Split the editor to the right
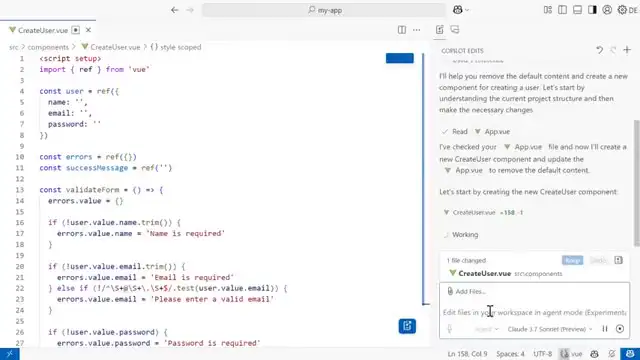This screenshot has height=360, width=640. pos(402,30)
